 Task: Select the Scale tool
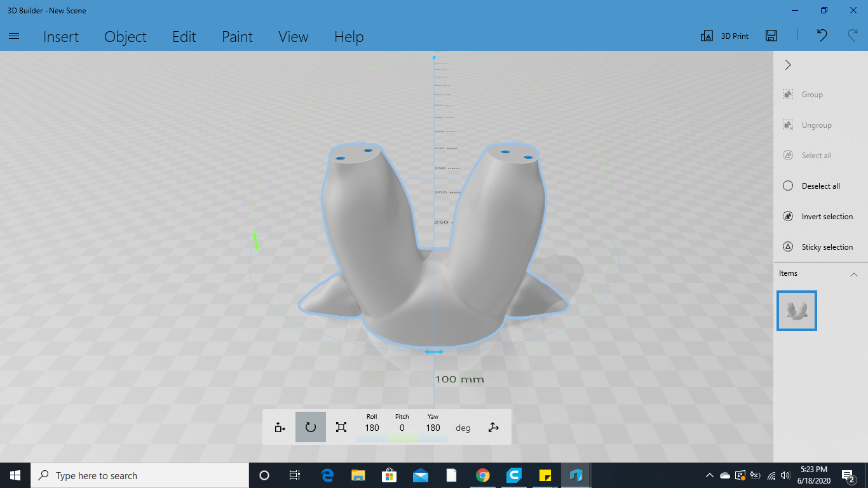coord(341,426)
